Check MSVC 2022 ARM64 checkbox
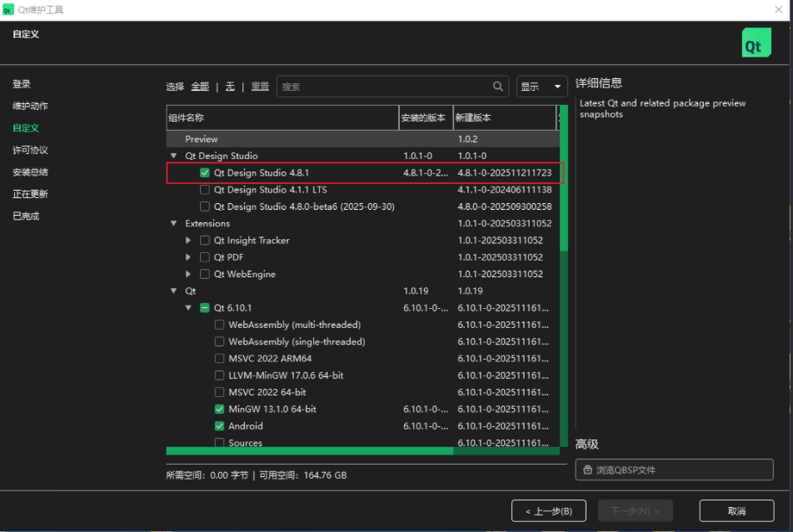Viewport: 793px width, 532px height. click(219, 359)
